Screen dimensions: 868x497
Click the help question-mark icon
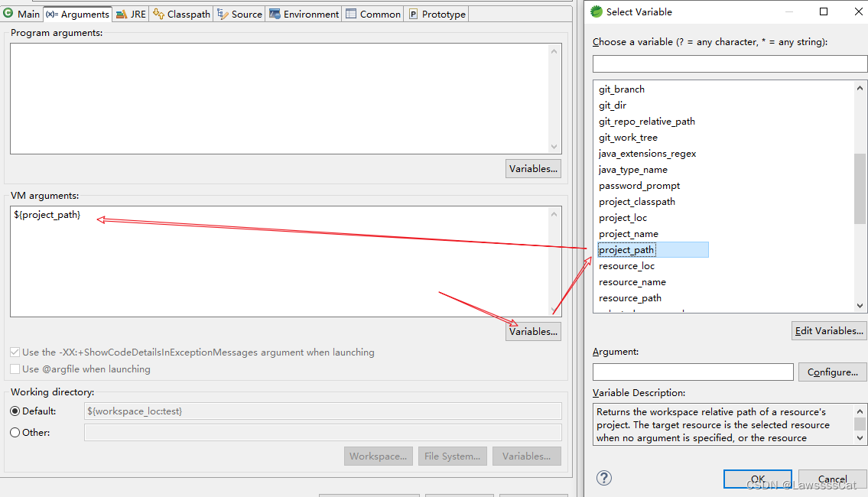click(603, 478)
